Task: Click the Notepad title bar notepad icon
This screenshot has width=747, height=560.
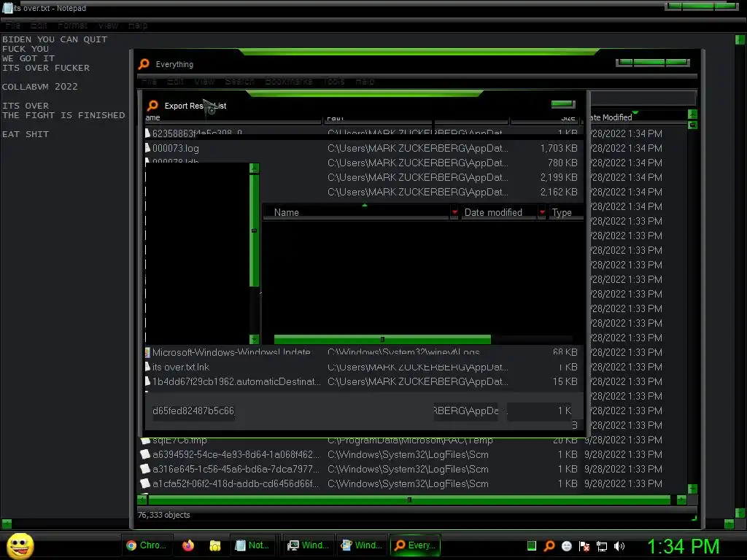Action: pyautogui.click(x=7, y=7)
